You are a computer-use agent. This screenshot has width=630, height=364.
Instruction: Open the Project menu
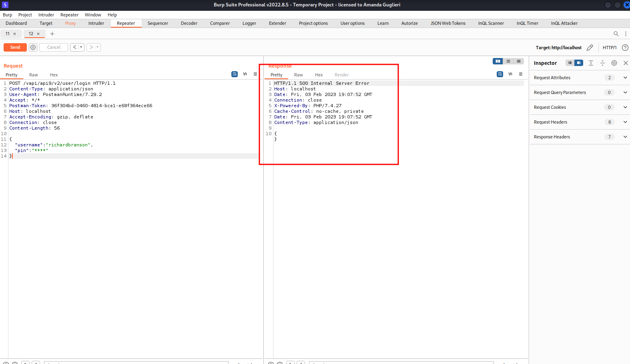tap(25, 15)
